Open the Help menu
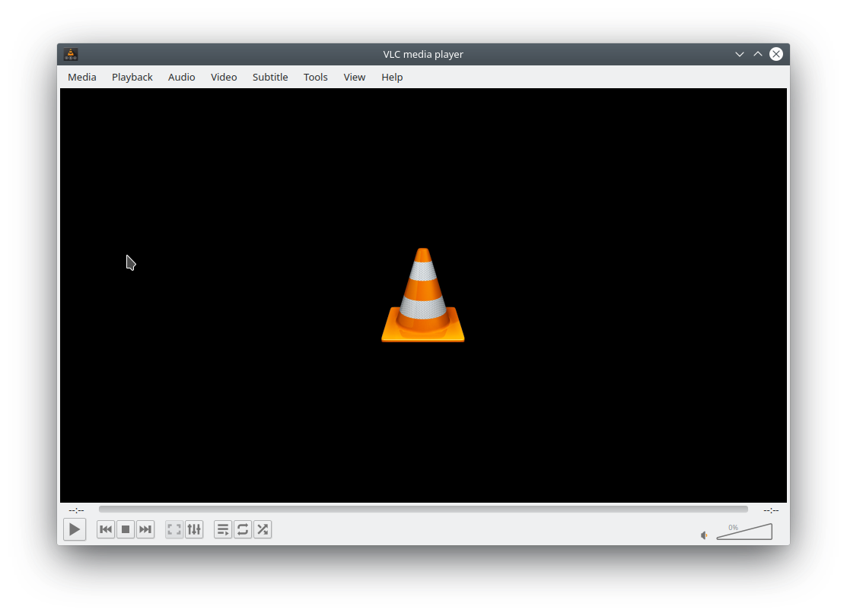This screenshot has height=616, width=847. pos(392,78)
